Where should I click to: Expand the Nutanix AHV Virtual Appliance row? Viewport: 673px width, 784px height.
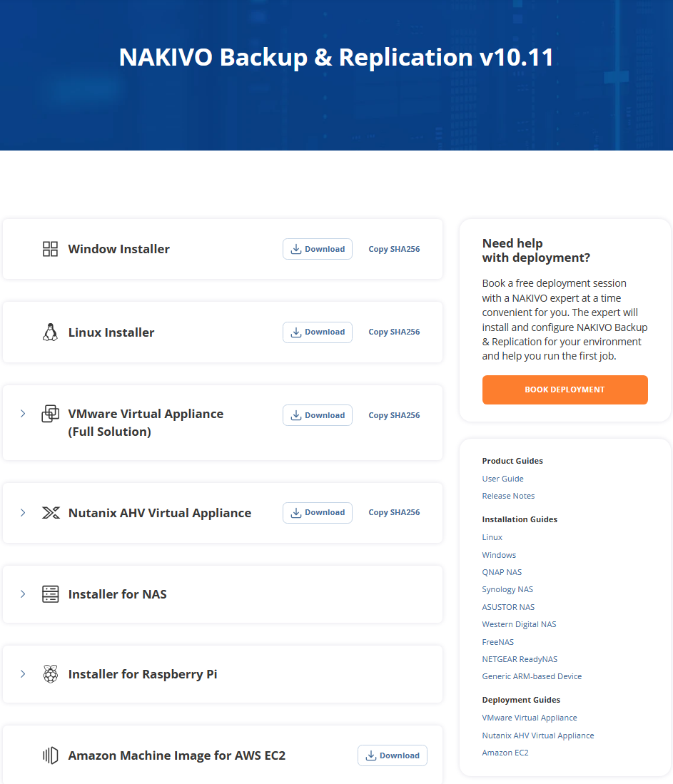coord(23,513)
